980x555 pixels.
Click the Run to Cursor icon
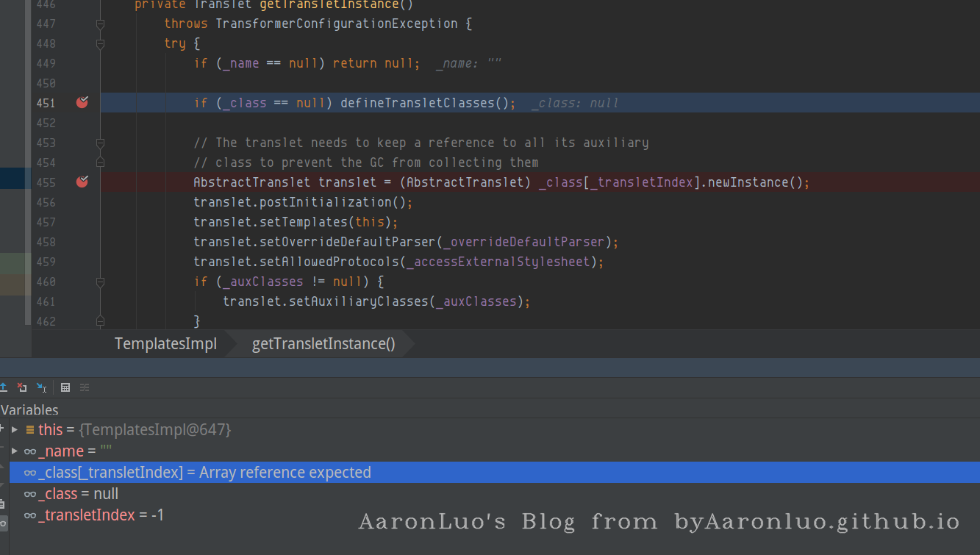pyautogui.click(x=42, y=387)
